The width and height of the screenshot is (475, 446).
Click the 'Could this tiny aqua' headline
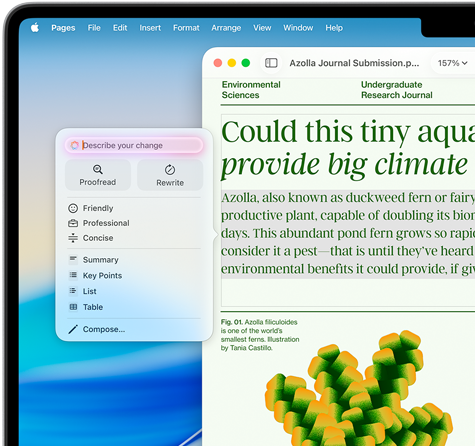pos(348,132)
